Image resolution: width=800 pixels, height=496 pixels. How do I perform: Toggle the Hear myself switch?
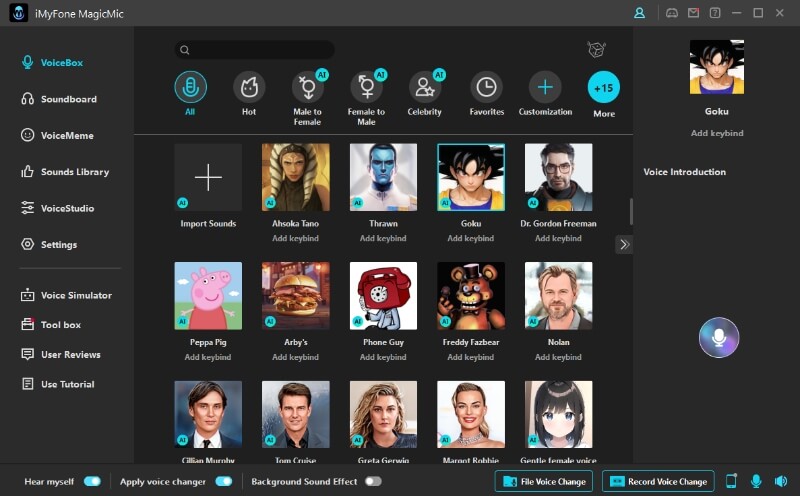coord(92,481)
